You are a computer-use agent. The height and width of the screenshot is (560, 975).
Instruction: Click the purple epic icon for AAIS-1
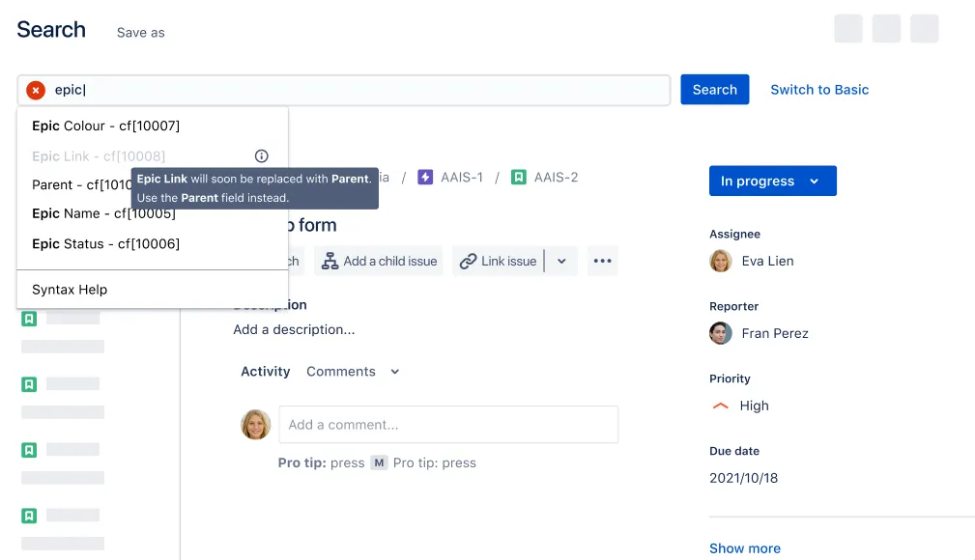tap(425, 177)
